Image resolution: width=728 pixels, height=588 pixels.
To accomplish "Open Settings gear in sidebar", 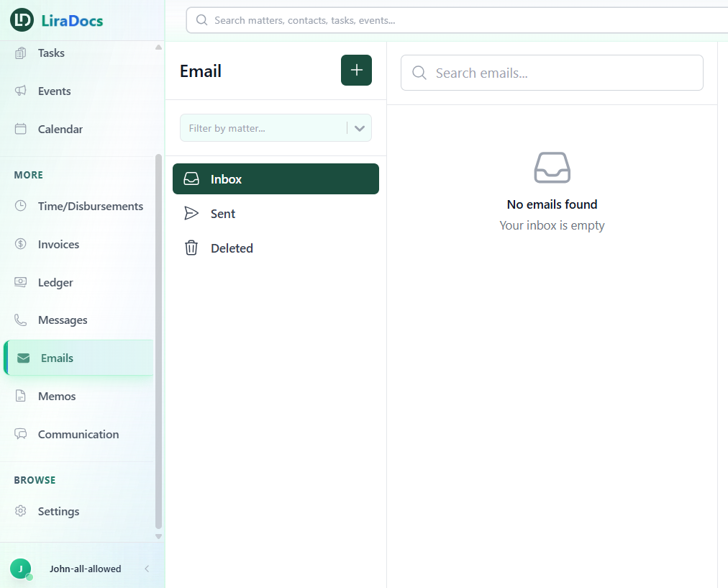I will [x=21, y=512].
